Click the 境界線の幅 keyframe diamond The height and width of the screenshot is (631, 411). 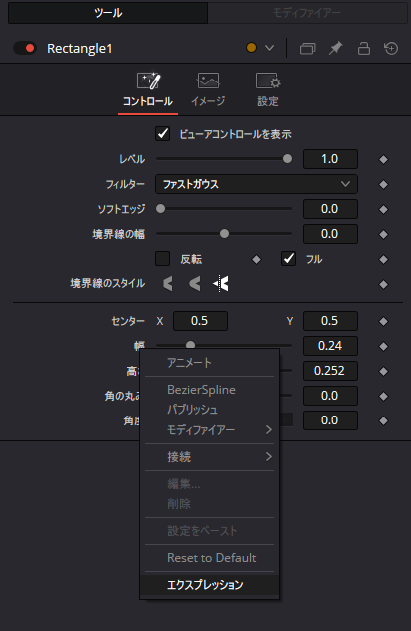click(x=383, y=234)
